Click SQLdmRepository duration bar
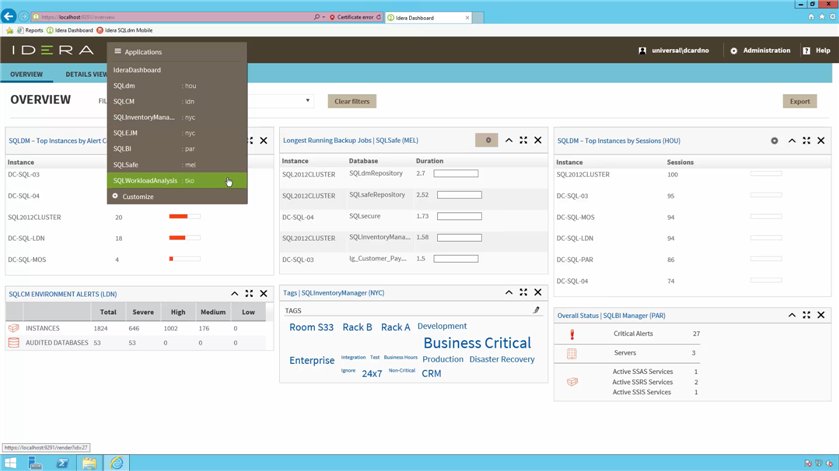Screen dimensions: 839x471 pos(456,173)
